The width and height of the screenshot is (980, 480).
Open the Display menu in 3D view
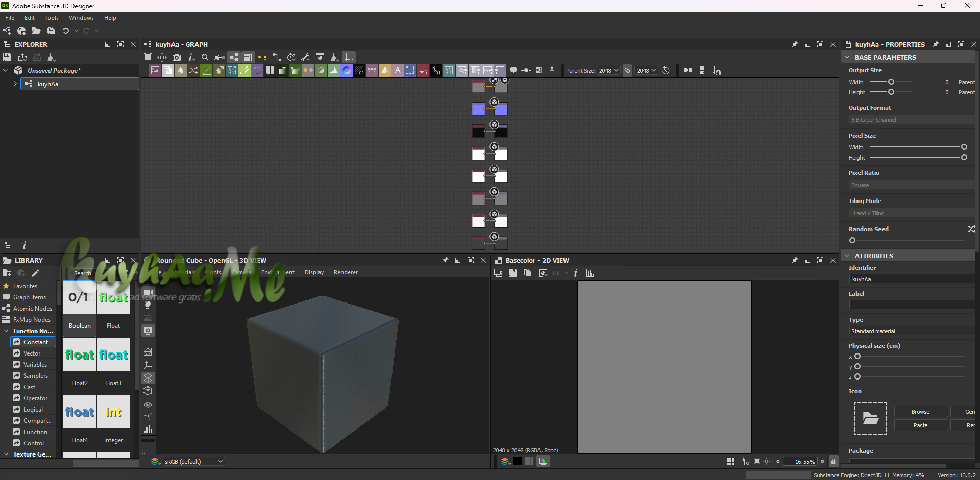(x=314, y=272)
